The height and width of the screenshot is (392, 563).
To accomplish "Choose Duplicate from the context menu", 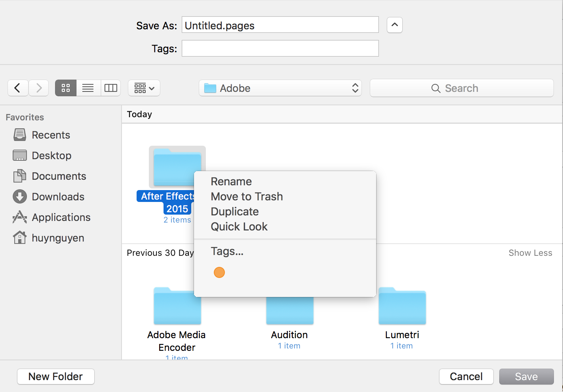I will (234, 211).
